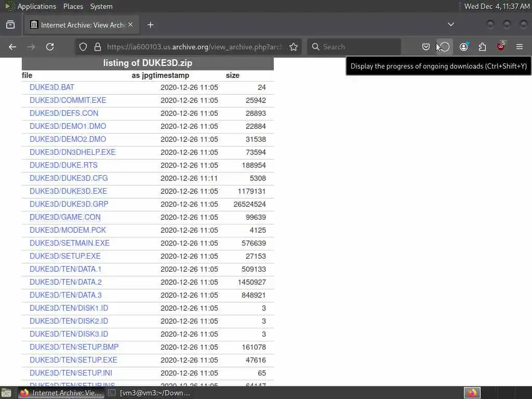Viewport: 532px width, 399px height.
Task: Open the Applications menu
Action: pos(37,6)
